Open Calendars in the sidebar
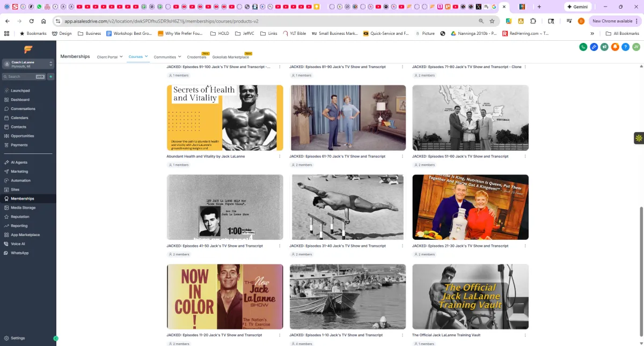The image size is (644, 346). (19, 117)
